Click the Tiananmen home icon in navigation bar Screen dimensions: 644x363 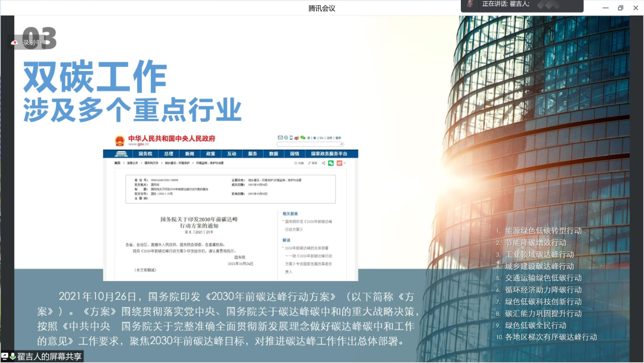pos(121,153)
